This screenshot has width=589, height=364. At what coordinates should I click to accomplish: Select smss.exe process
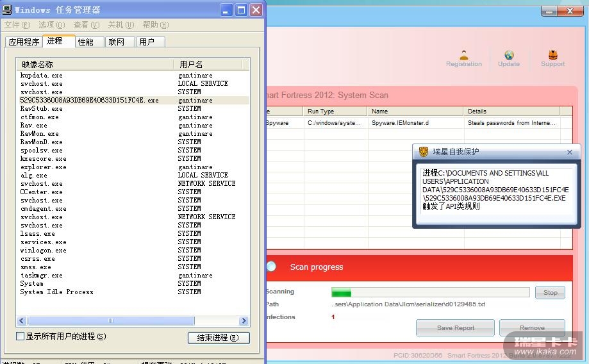pyautogui.click(x=133, y=267)
